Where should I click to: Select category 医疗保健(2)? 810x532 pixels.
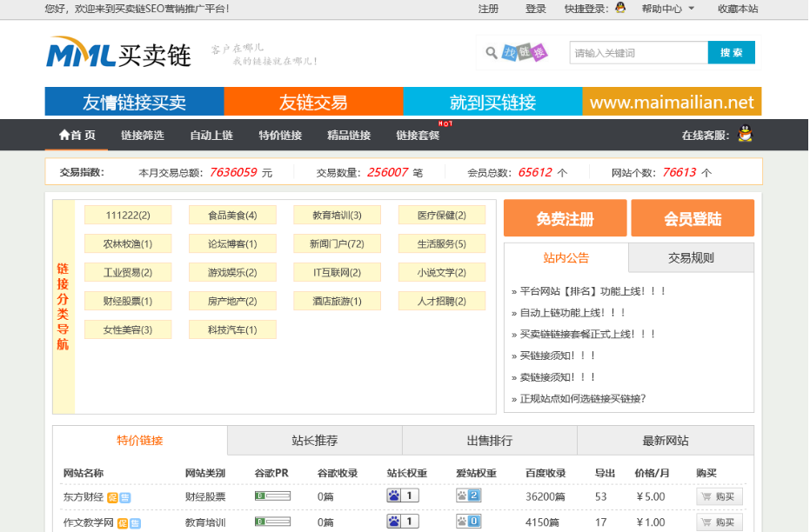point(442,216)
